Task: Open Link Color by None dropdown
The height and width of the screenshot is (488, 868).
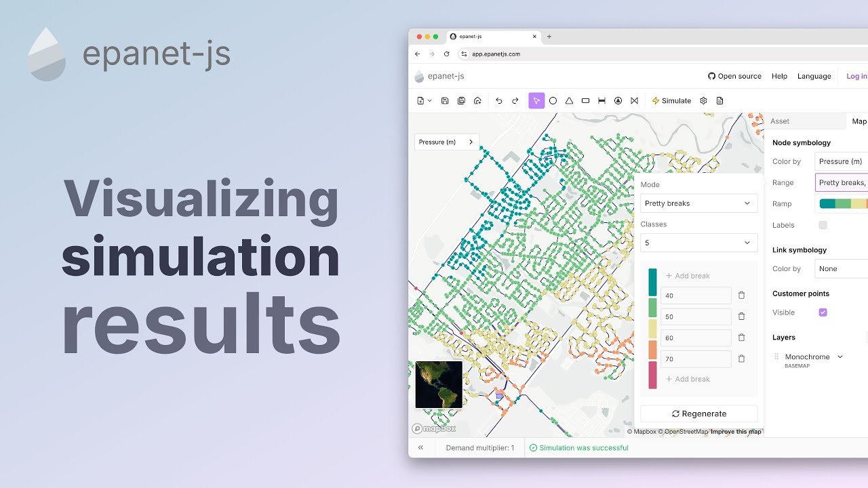Action: [x=841, y=268]
